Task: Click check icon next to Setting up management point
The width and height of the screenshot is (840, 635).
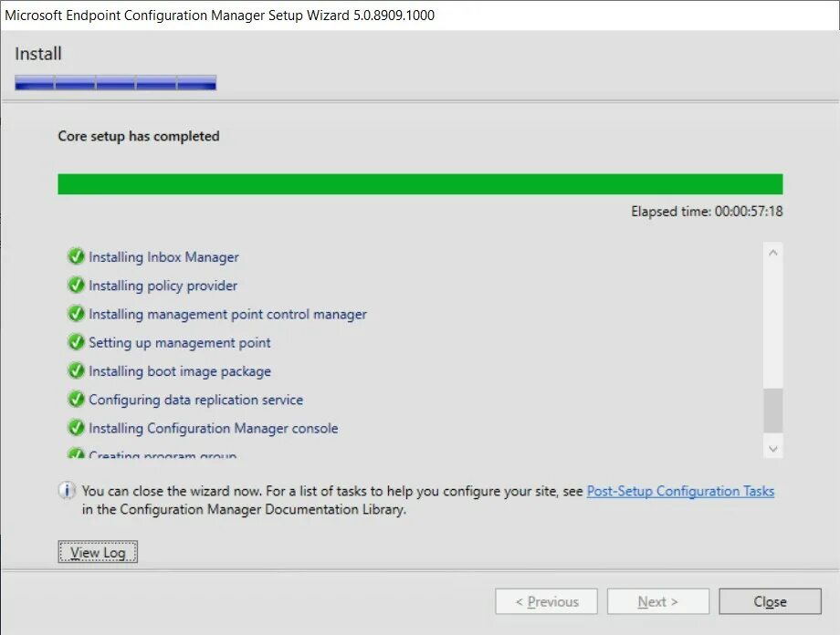Action: 76,341
